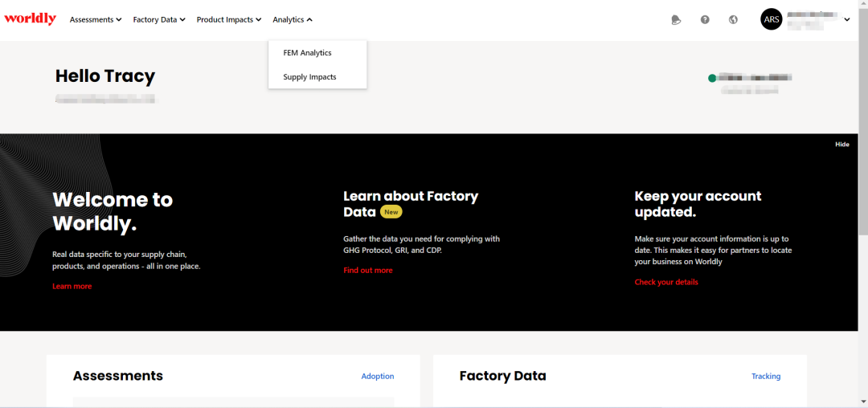Viewport: 868px width, 408px height.
Task: Open the Adoption link in Assessments
Action: coord(377,376)
